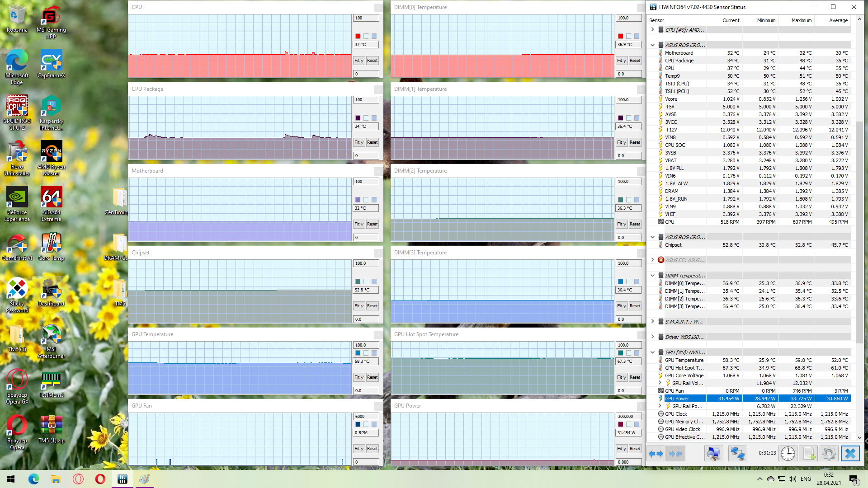Reset the min/max values with the clock icon

[788, 453]
